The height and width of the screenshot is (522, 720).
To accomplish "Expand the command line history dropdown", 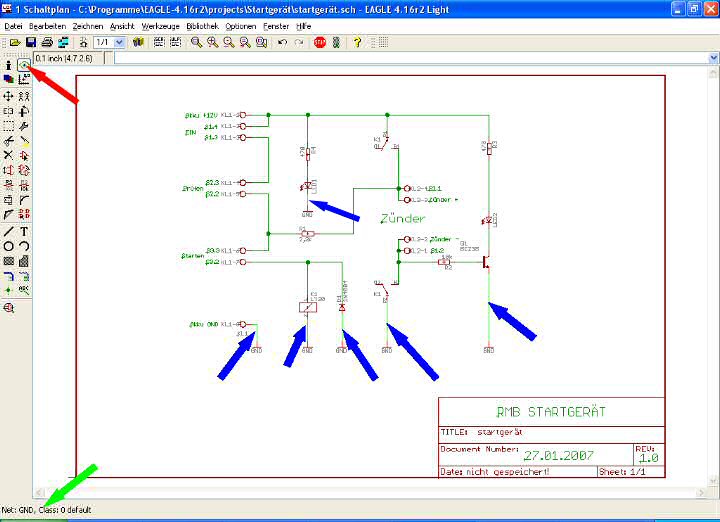I will (712, 58).
